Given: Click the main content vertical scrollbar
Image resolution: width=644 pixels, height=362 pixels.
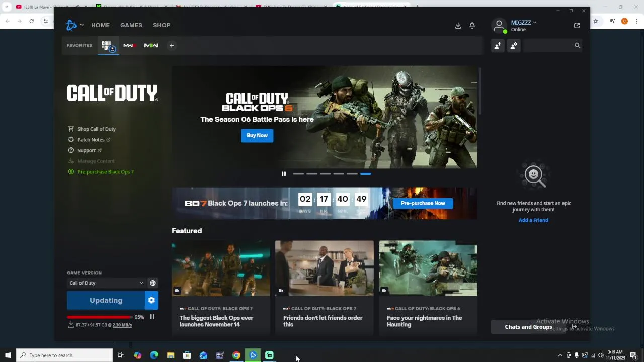Looking at the screenshot, I should click(480, 90).
